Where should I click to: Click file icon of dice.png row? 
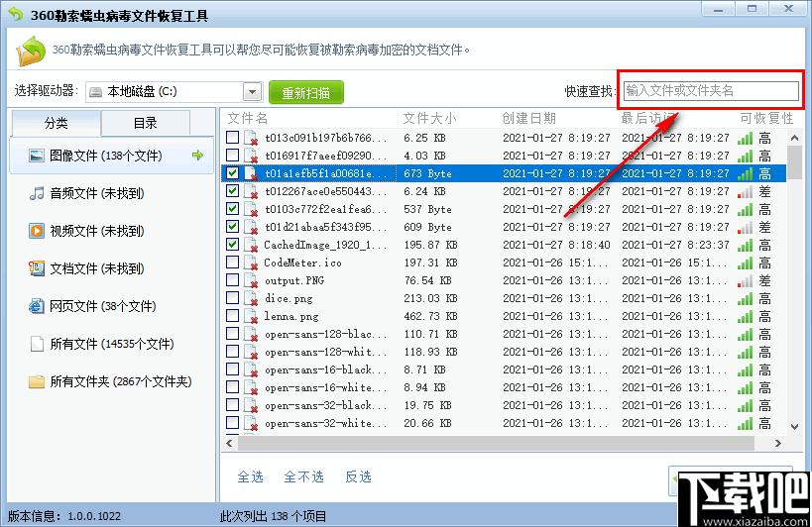coord(251,298)
